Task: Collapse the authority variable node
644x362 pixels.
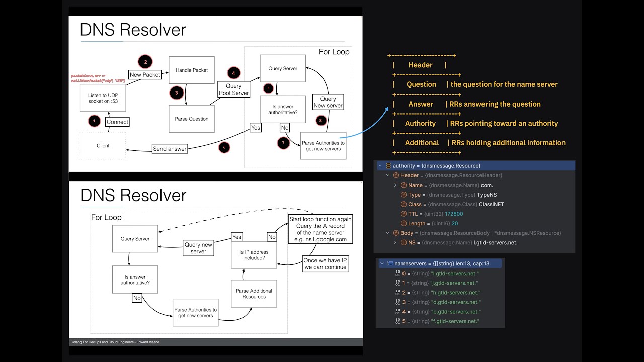Action: click(380, 166)
